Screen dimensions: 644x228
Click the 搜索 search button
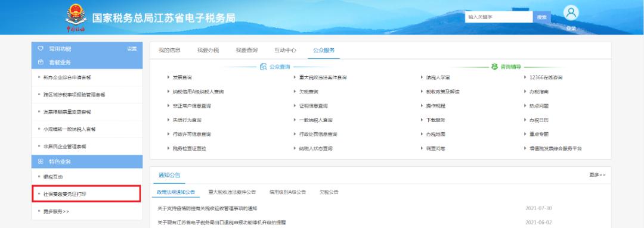pos(541,17)
